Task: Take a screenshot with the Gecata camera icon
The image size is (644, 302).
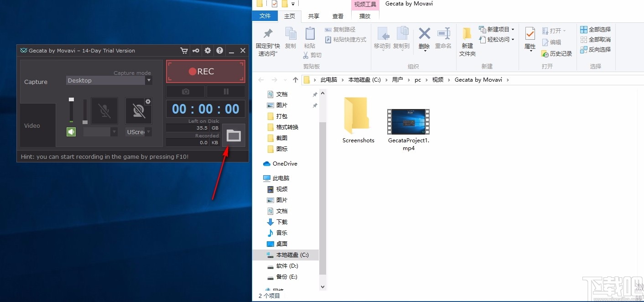Action: click(185, 92)
